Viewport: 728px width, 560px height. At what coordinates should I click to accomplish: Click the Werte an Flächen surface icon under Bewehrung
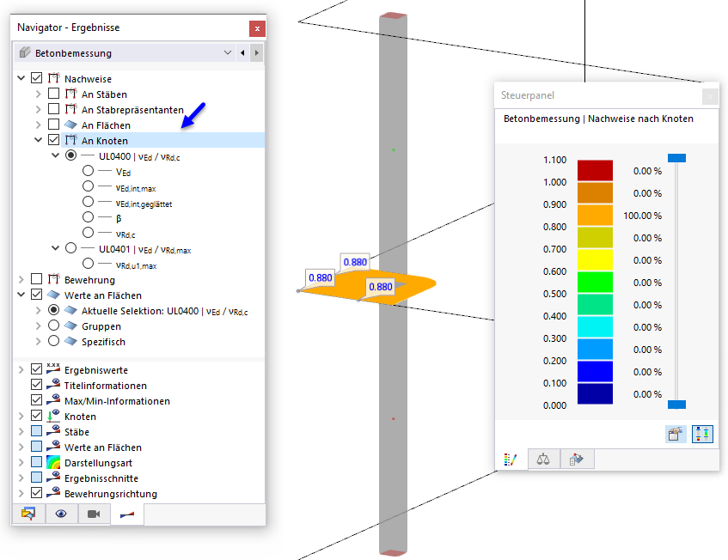(53, 295)
